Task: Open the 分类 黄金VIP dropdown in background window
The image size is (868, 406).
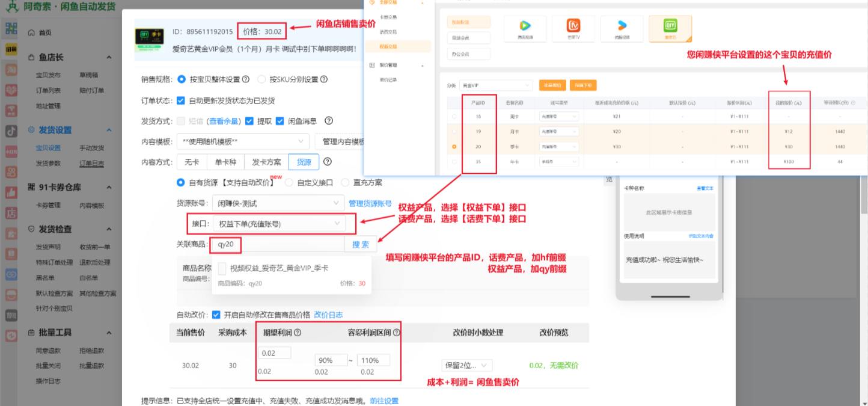Action: tap(495, 85)
